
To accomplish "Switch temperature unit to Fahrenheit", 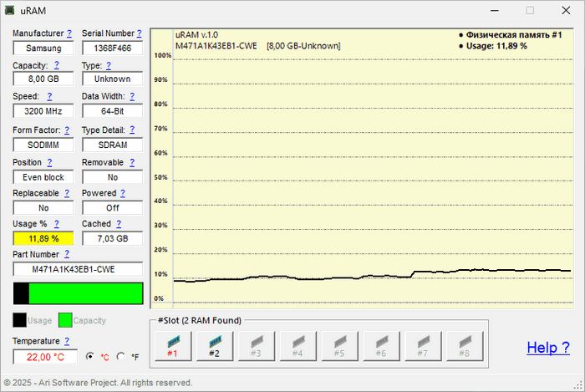I will pos(121,357).
